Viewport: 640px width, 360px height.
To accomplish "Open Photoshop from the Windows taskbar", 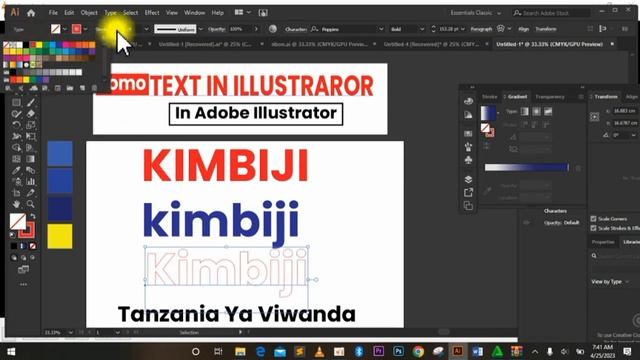I will [x=398, y=351].
